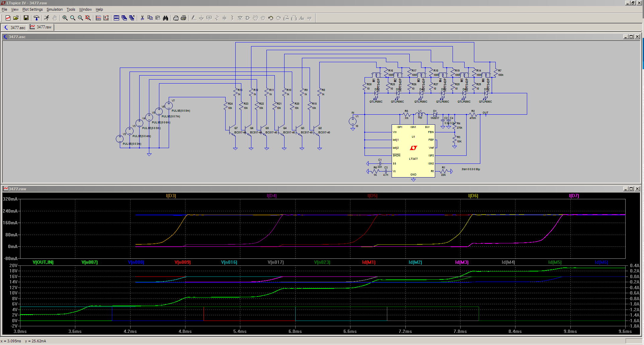Click the LT3477 chip U1 in schematic

[x=413, y=151]
